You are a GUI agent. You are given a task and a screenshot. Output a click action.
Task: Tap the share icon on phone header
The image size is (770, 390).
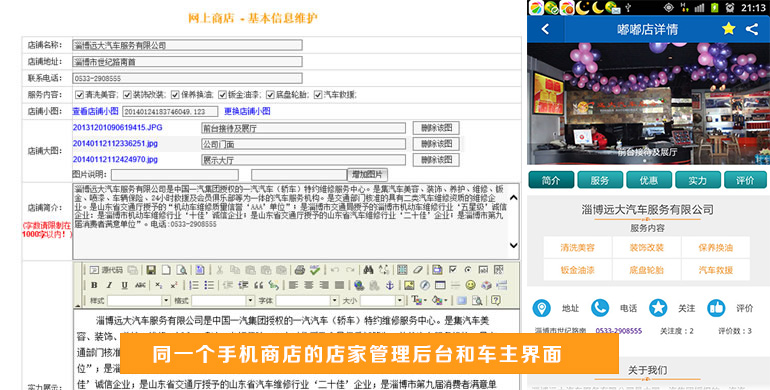pyautogui.click(x=752, y=28)
